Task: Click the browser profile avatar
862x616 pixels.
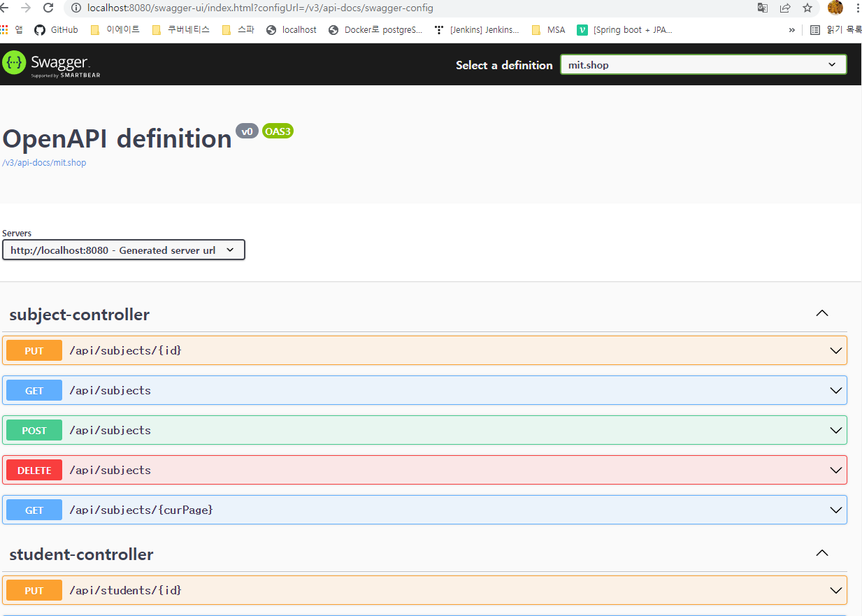Action: (x=835, y=8)
